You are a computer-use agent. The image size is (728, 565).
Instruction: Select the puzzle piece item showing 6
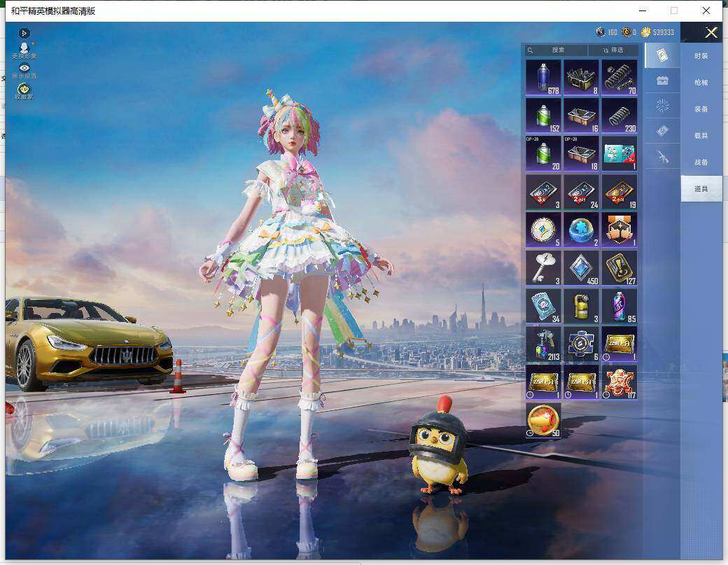pos(581,344)
